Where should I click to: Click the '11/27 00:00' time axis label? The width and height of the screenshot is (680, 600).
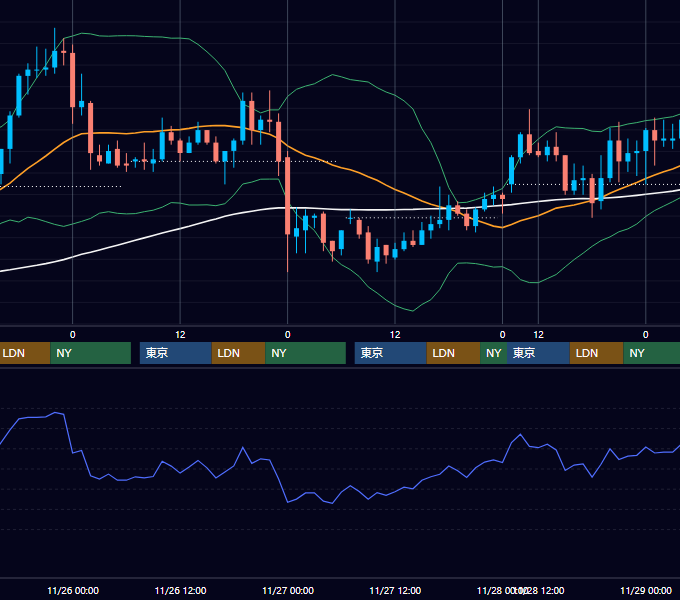click(288, 590)
